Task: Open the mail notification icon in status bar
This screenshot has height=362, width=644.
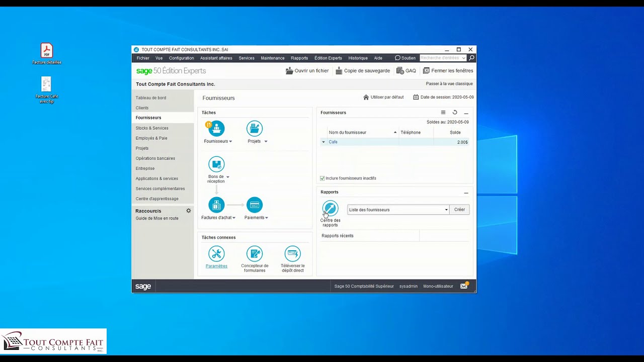Action: point(464,286)
